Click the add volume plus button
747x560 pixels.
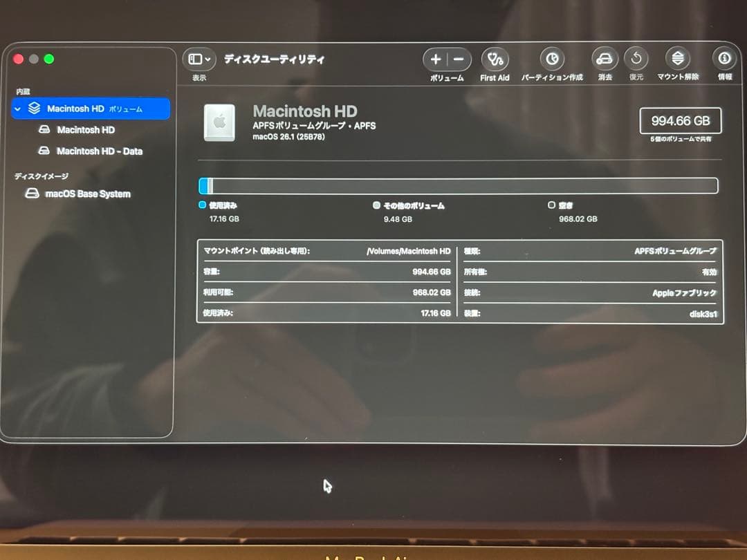[x=435, y=59]
